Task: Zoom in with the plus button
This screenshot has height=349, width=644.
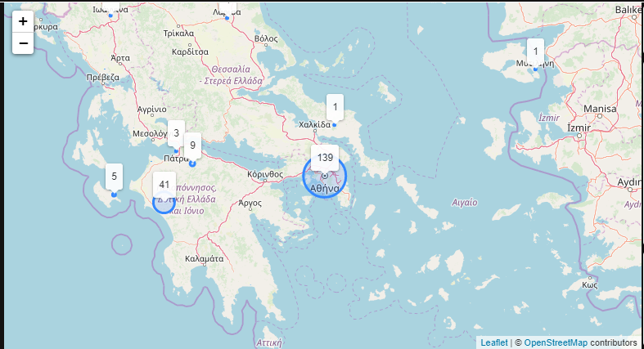Action: click(23, 21)
